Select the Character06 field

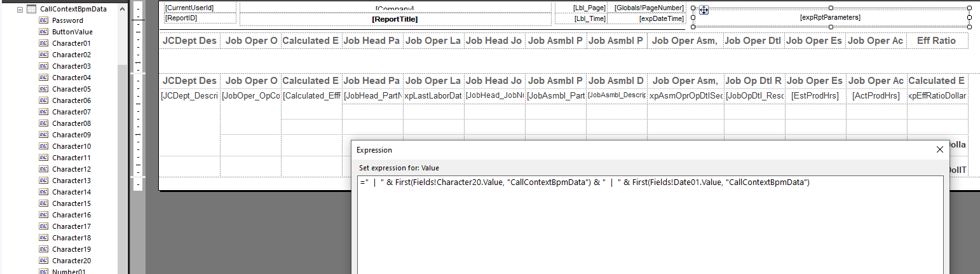click(71, 100)
